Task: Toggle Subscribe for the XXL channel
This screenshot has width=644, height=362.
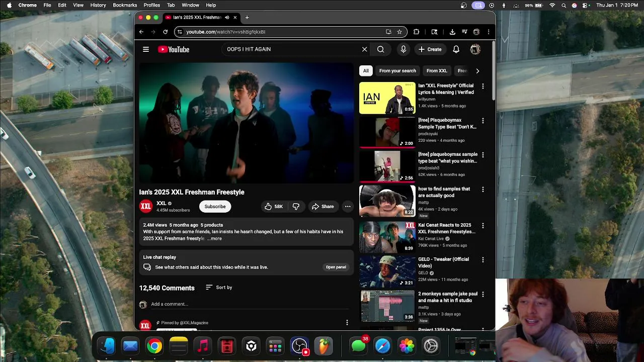Action: tap(215, 207)
